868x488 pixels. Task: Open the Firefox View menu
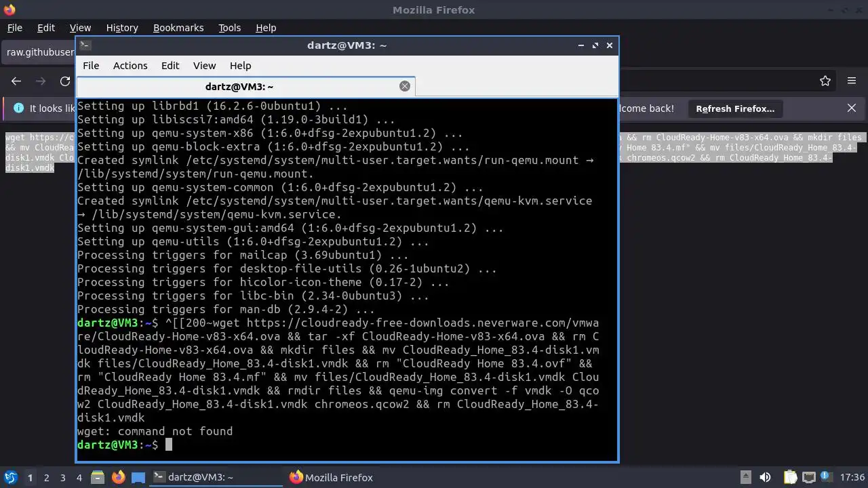pos(80,28)
